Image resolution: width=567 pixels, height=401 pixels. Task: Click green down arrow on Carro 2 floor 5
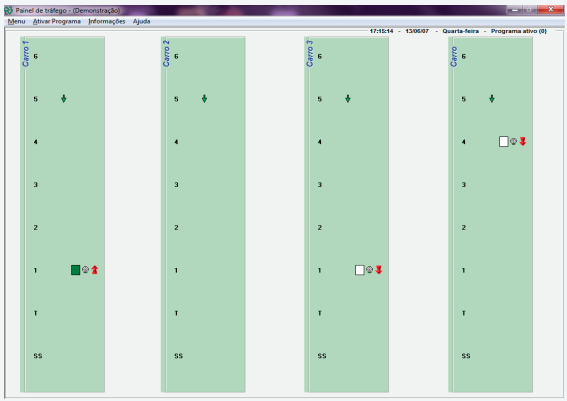point(204,98)
